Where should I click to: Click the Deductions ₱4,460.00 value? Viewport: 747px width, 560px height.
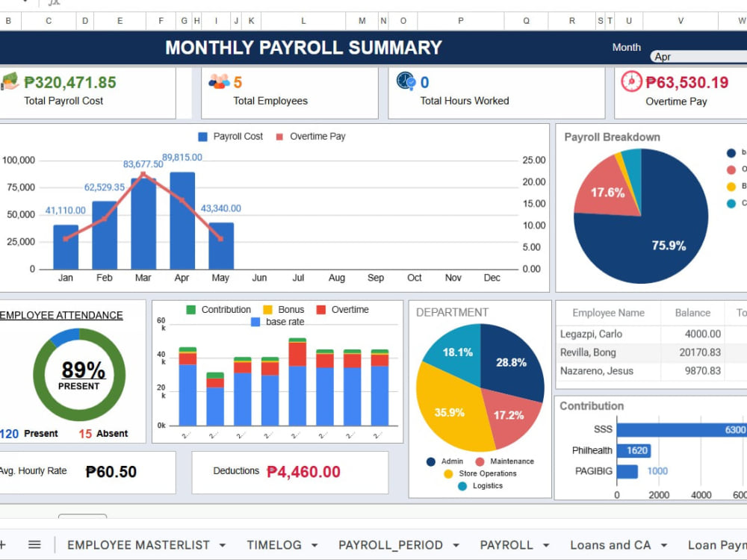tap(303, 472)
